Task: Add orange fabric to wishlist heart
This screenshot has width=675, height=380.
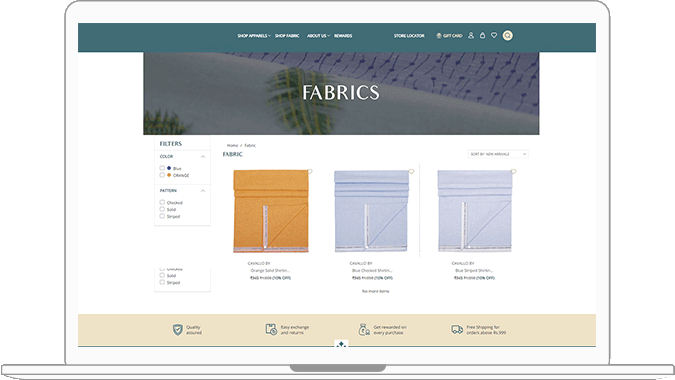Action: tap(310, 172)
